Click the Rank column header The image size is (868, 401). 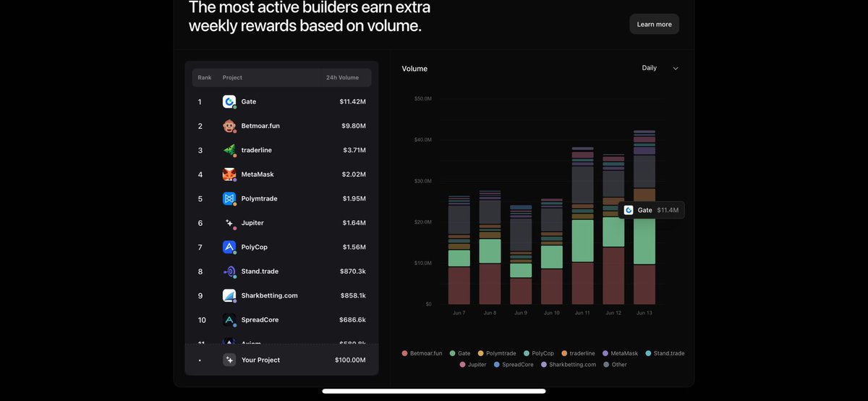pos(205,77)
